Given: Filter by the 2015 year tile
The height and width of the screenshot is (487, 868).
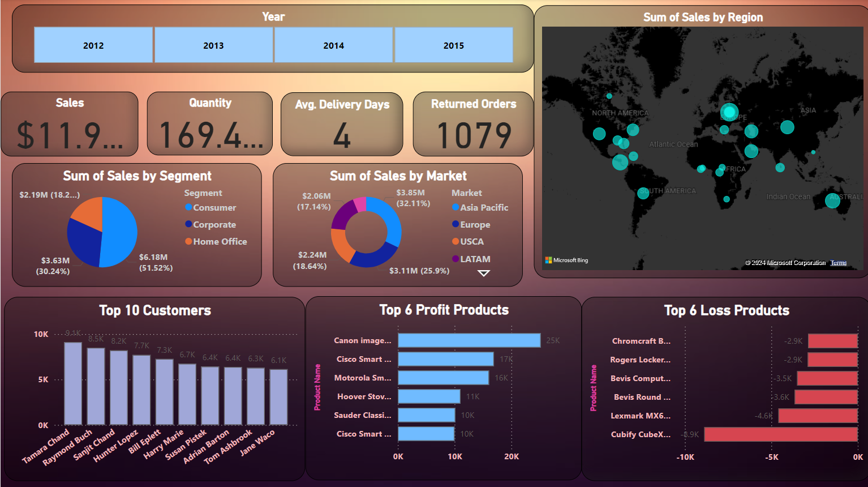Looking at the screenshot, I should (453, 45).
